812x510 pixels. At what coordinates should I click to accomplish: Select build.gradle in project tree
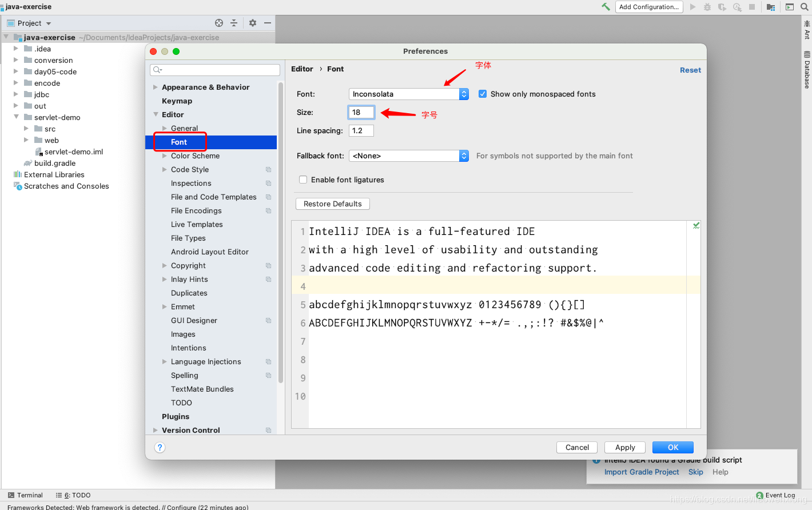coord(55,163)
